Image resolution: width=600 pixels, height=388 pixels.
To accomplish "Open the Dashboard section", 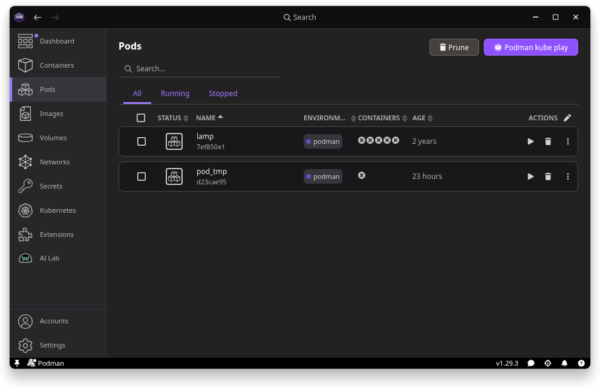I will click(x=57, y=41).
